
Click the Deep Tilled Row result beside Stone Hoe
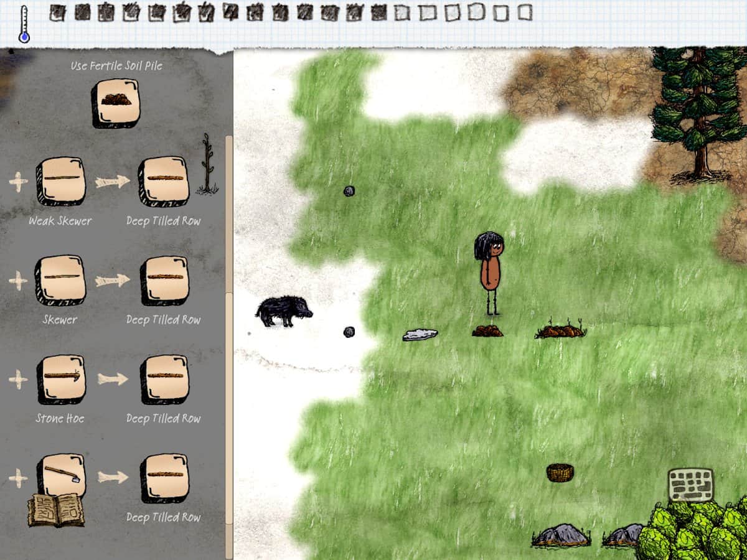click(x=164, y=378)
